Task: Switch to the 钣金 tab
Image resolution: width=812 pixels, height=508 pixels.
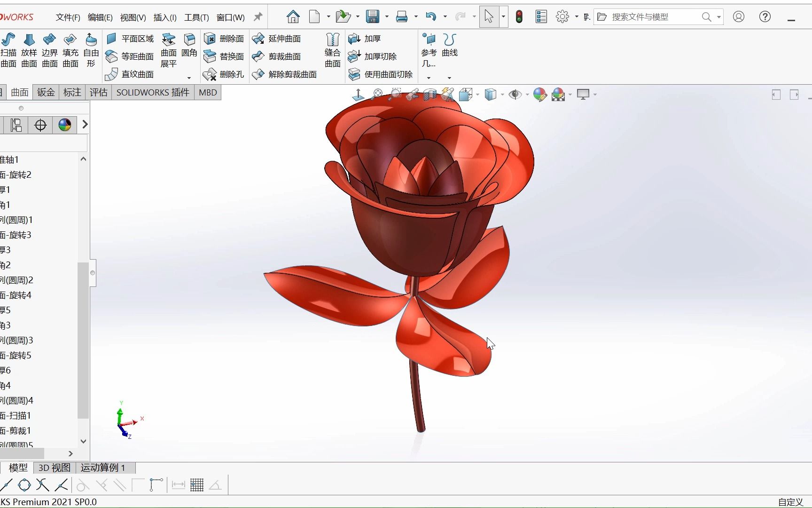Action: coord(46,92)
